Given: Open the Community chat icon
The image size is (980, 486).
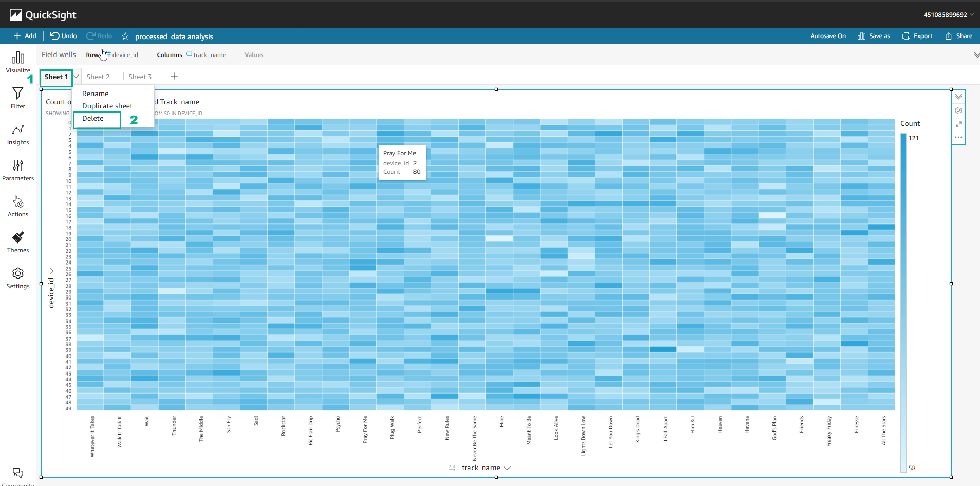Looking at the screenshot, I should 18,472.
